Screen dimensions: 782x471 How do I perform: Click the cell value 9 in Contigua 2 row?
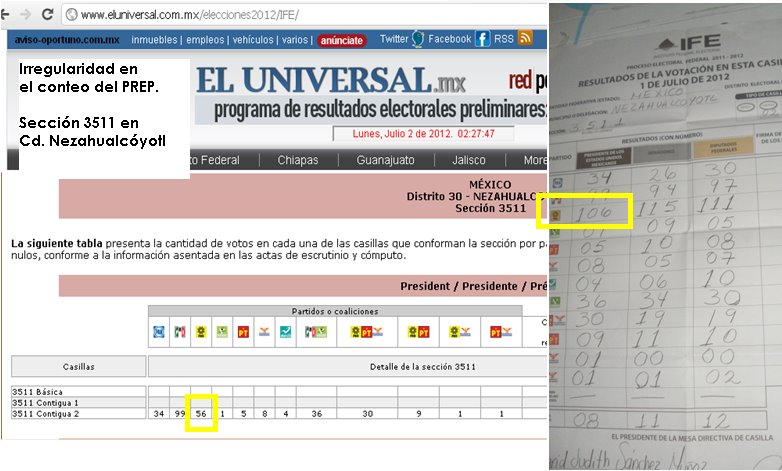418,414
